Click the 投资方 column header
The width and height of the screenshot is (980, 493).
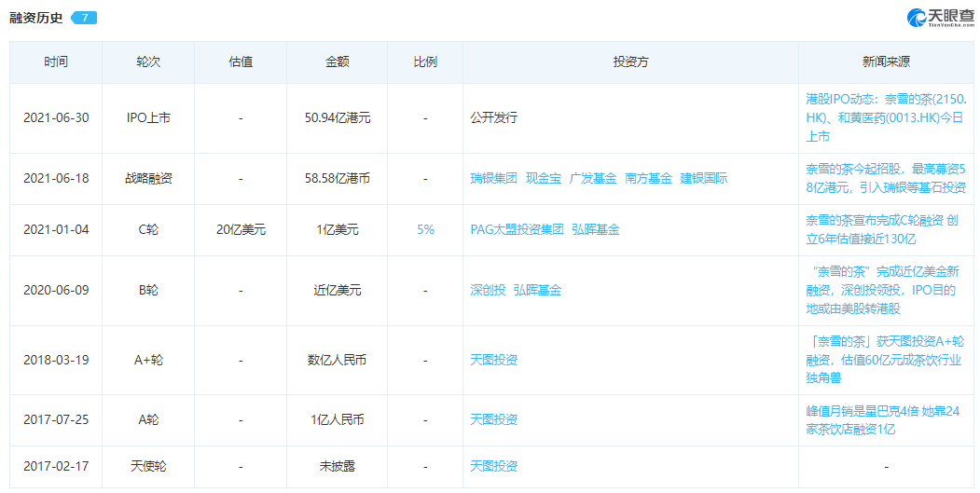(630, 62)
